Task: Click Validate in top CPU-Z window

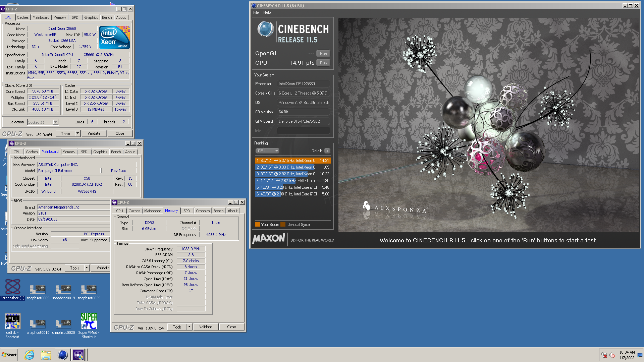Action: click(x=94, y=133)
